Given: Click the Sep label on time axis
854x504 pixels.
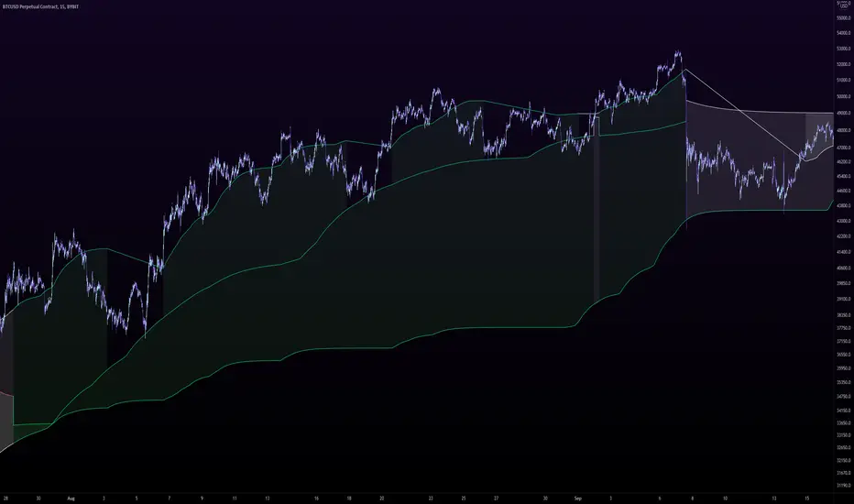Looking at the screenshot, I should (x=578, y=498).
